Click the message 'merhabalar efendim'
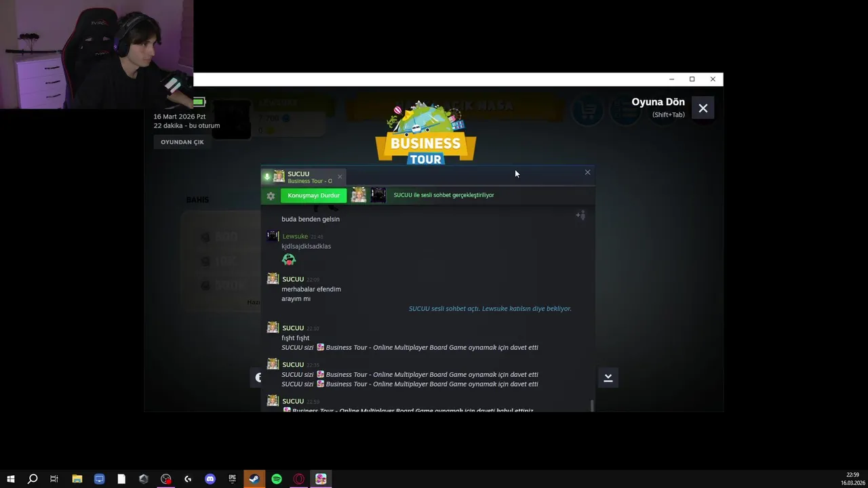This screenshot has width=868, height=488. point(311,289)
